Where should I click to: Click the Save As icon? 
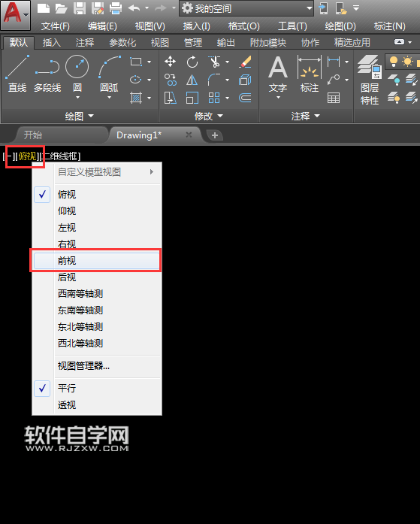click(x=98, y=8)
